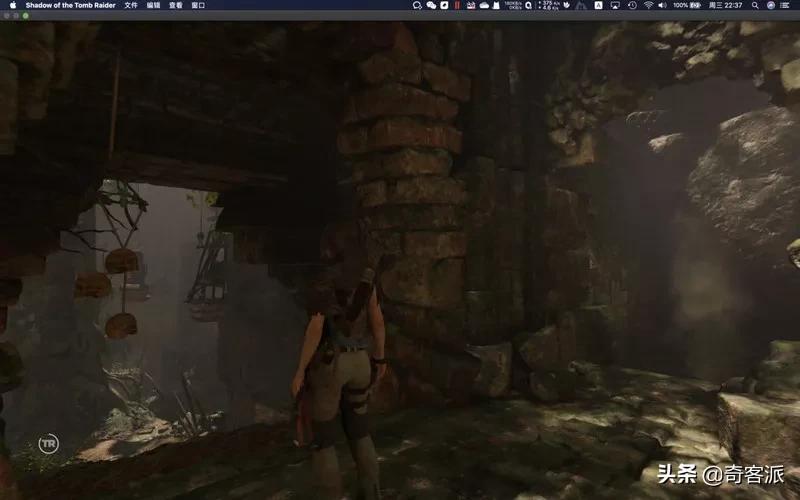Open the AirPlay display menu
This screenshot has height=500, width=800.
(x=615, y=5)
